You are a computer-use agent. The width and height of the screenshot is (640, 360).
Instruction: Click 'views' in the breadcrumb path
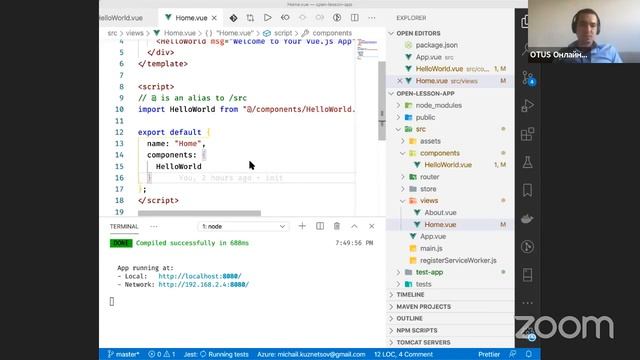pos(134,33)
